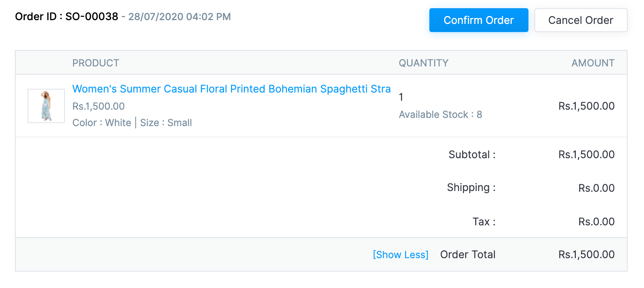The width and height of the screenshot is (644, 288).
Task: Click the dress product thumbnail image
Action: click(x=46, y=106)
